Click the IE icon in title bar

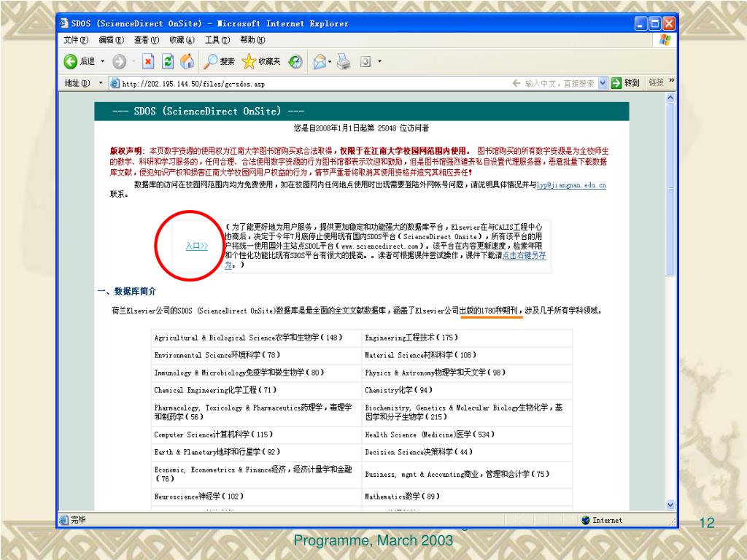click(x=64, y=23)
